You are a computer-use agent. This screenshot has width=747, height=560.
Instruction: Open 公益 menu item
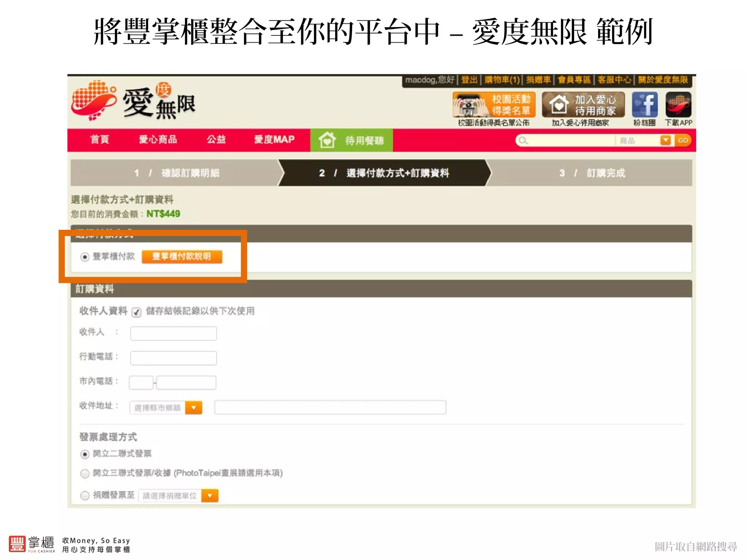point(216,140)
